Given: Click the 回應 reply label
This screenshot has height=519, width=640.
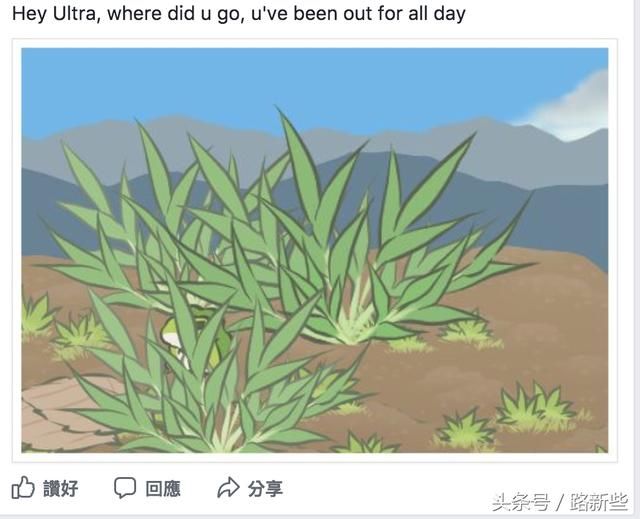Looking at the screenshot, I should [x=163, y=488].
